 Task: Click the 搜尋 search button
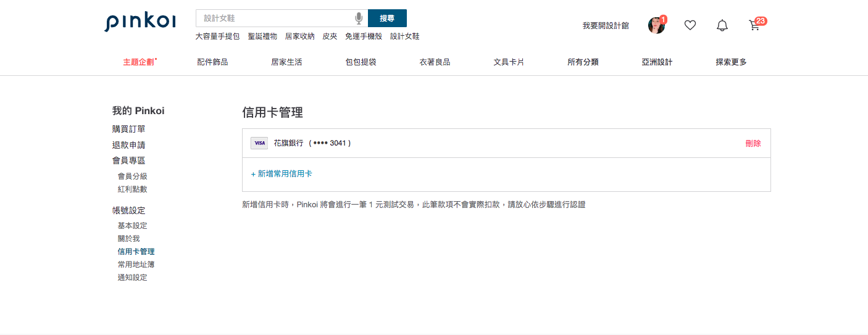[387, 19]
